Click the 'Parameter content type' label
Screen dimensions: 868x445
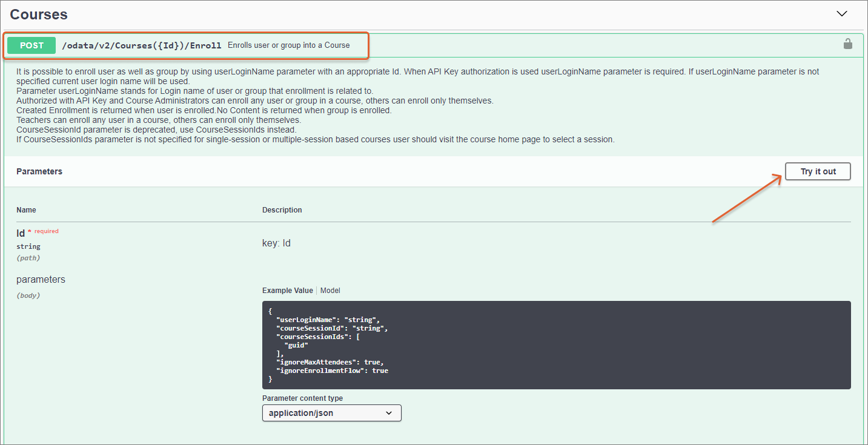tap(302, 398)
